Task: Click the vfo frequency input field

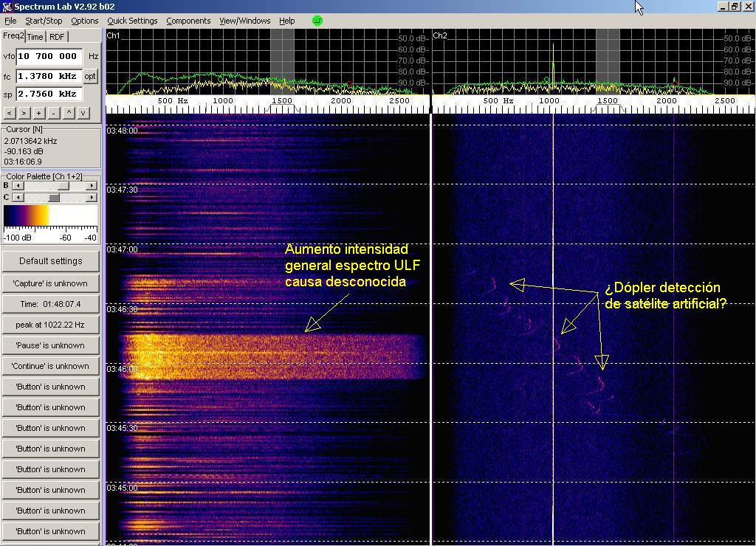Action: point(49,56)
